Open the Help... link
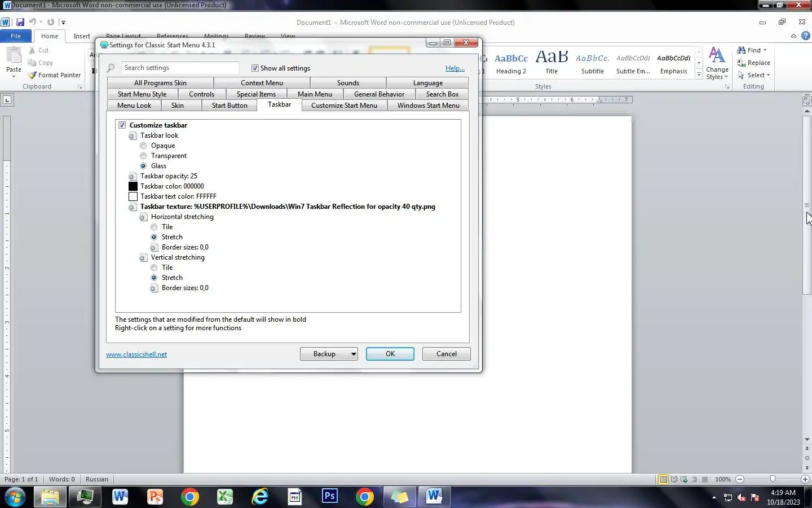 [x=455, y=68]
